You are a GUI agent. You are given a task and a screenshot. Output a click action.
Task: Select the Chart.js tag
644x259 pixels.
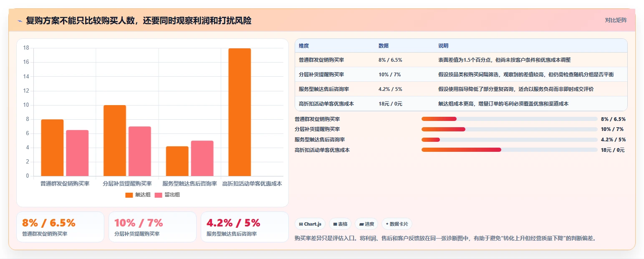(310, 224)
